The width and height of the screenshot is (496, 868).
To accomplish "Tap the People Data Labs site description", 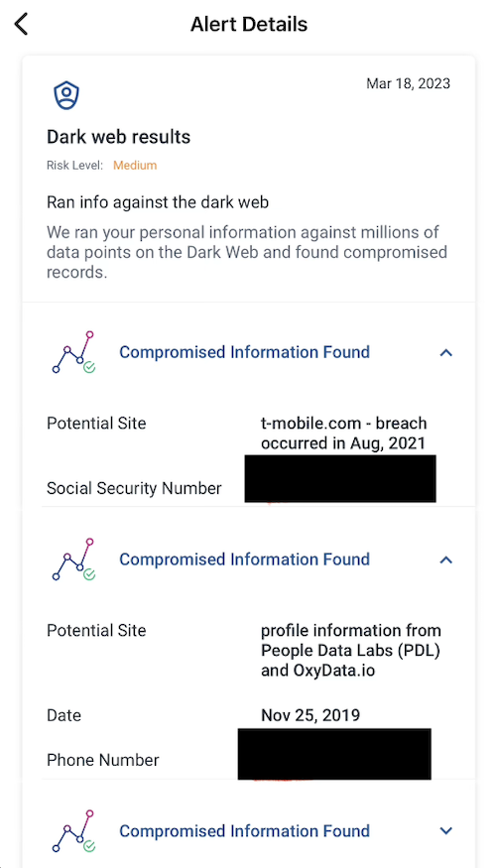I will tap(351, 651).
